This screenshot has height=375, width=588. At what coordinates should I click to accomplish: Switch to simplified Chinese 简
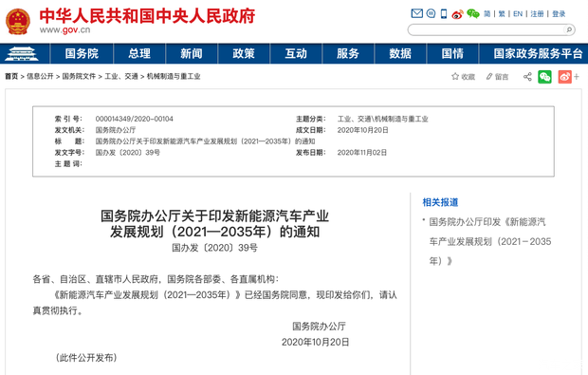tap(487, 14)
